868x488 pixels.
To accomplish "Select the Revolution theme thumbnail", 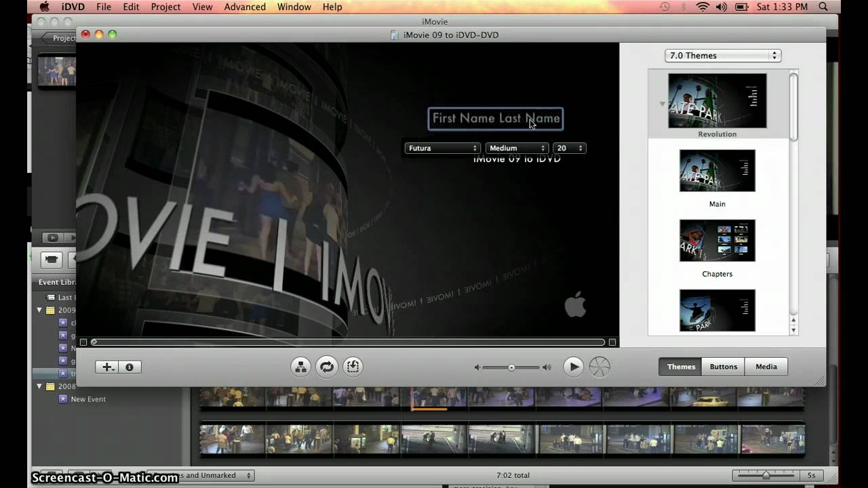I will pos(717,101).
